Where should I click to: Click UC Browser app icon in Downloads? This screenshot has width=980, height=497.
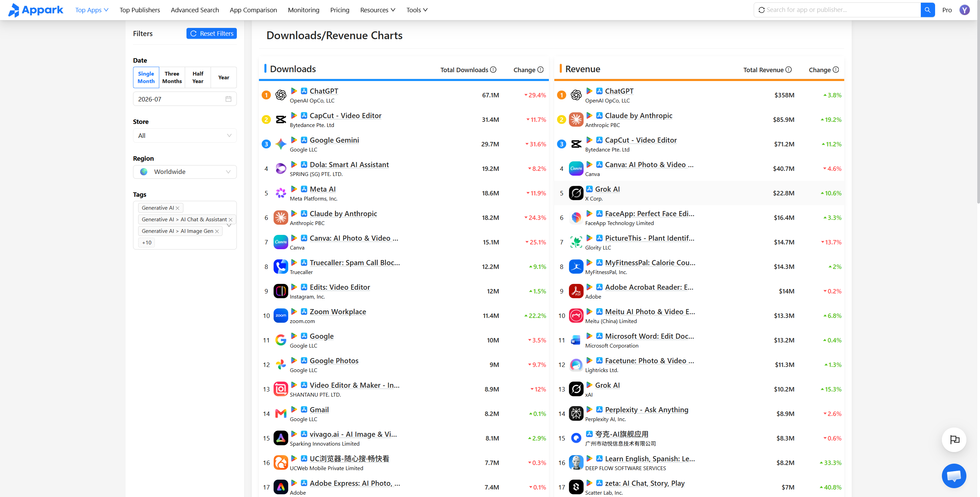tap(281, 462)
